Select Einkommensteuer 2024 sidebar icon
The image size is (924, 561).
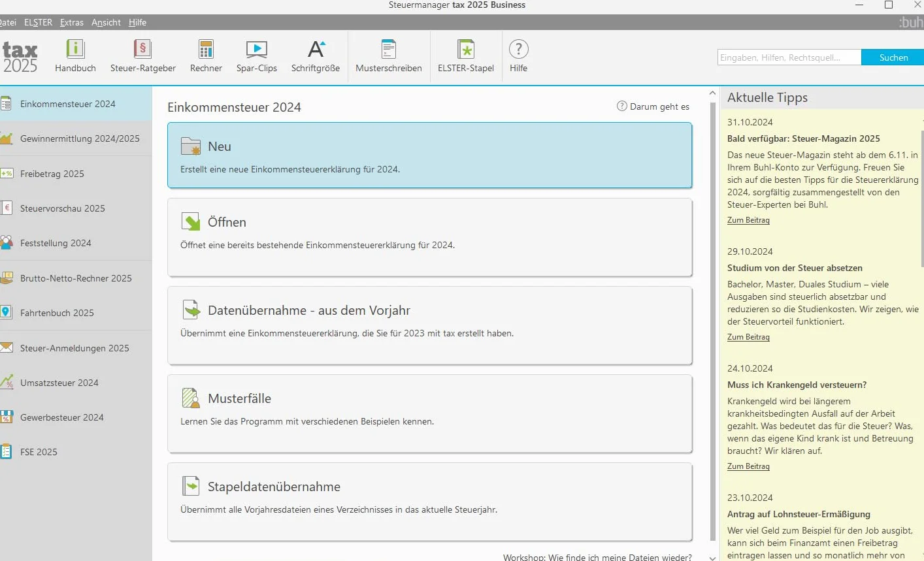coord(6,103)
